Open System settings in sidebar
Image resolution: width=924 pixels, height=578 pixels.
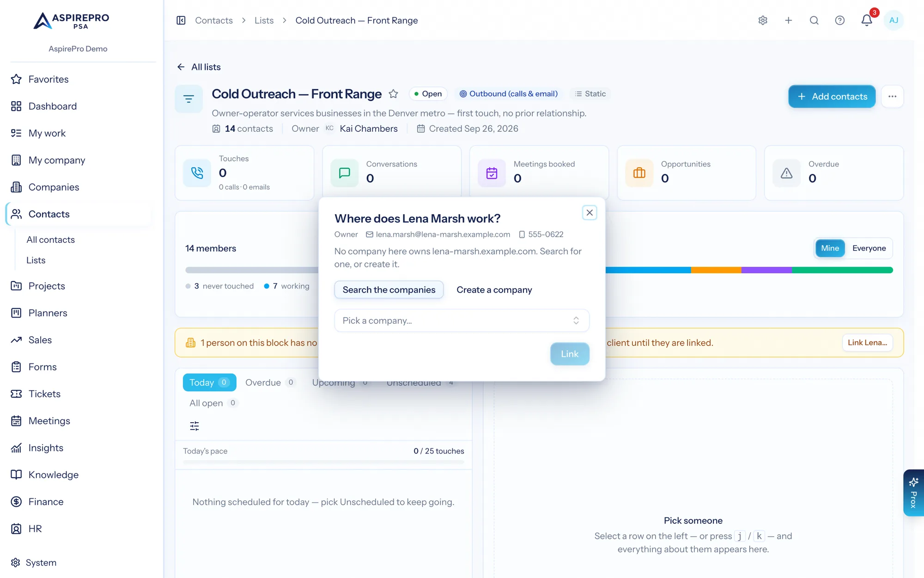tap(41, 563)
